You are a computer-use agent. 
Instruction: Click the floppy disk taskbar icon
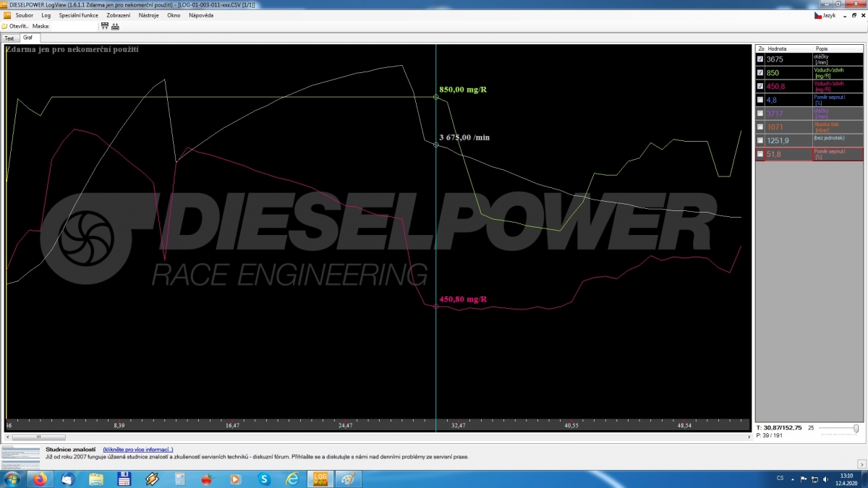coord(124,479)
